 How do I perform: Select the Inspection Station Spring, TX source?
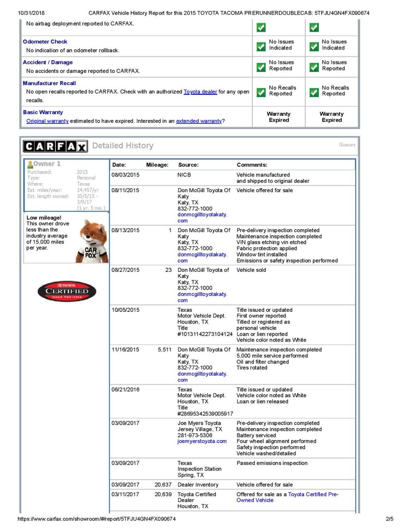[x=199, y=472]
